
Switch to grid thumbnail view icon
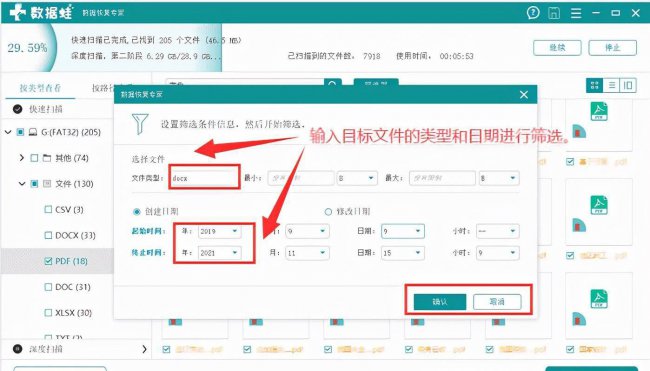pos(594,85)
